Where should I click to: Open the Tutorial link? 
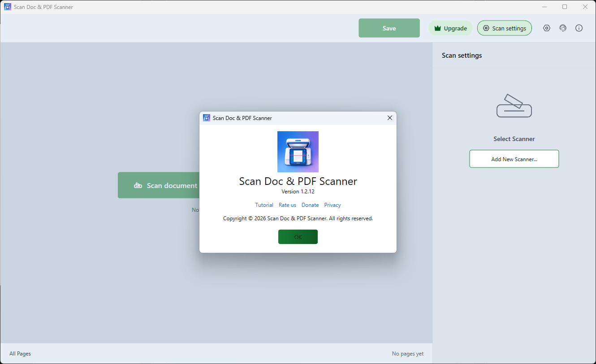click(264, 205)
